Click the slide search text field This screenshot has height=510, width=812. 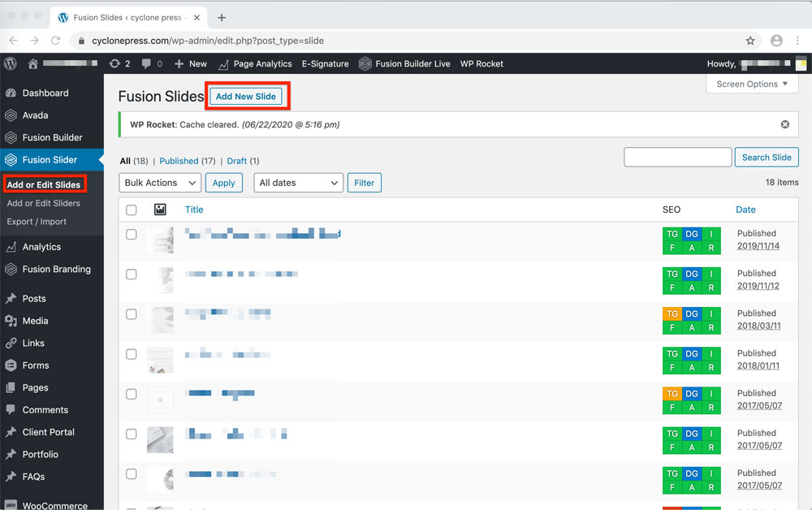pos(678,158)
